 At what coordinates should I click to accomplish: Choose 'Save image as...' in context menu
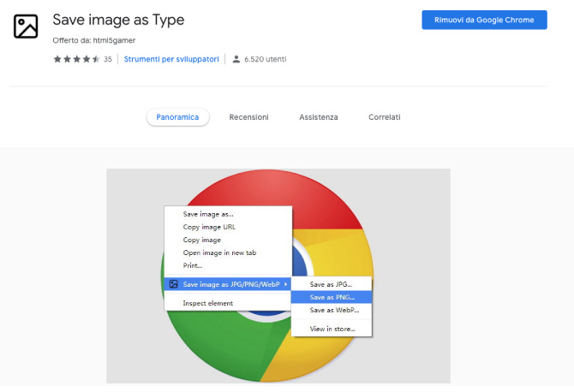tap(228, 214)
